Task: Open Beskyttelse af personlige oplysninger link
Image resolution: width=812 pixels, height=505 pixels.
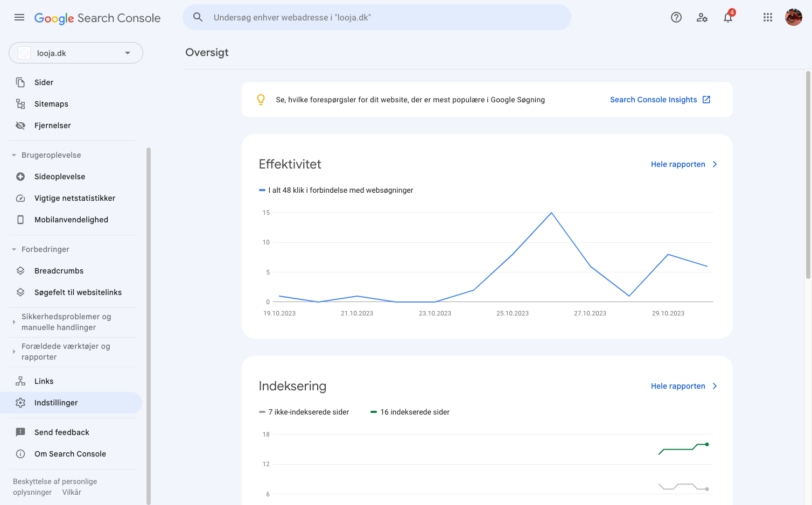Action: [x=55, y=487]
